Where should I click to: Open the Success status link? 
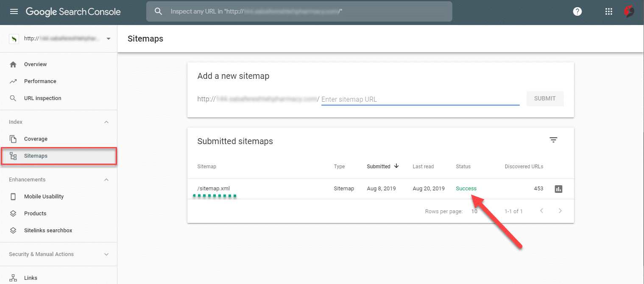(x=466, y=189)
